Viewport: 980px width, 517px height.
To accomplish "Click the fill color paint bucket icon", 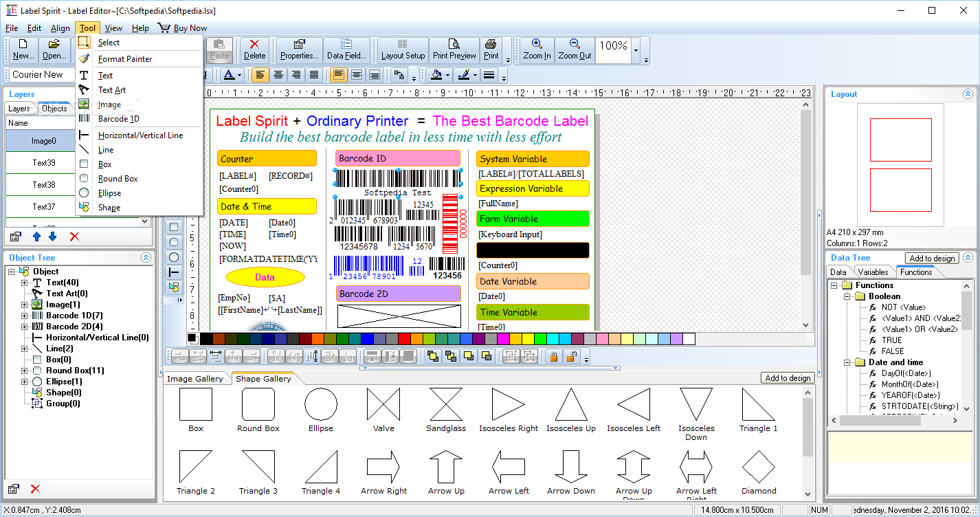I will pos(436,75).
